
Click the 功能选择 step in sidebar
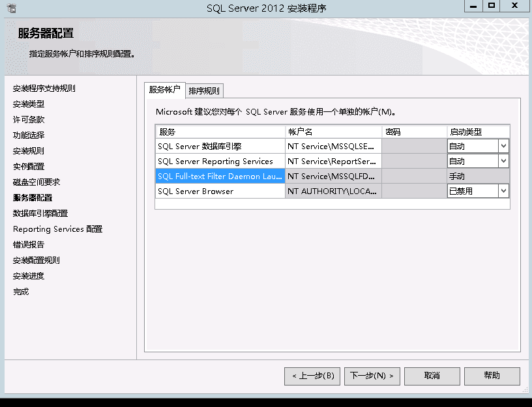click(x=29, y=135)
